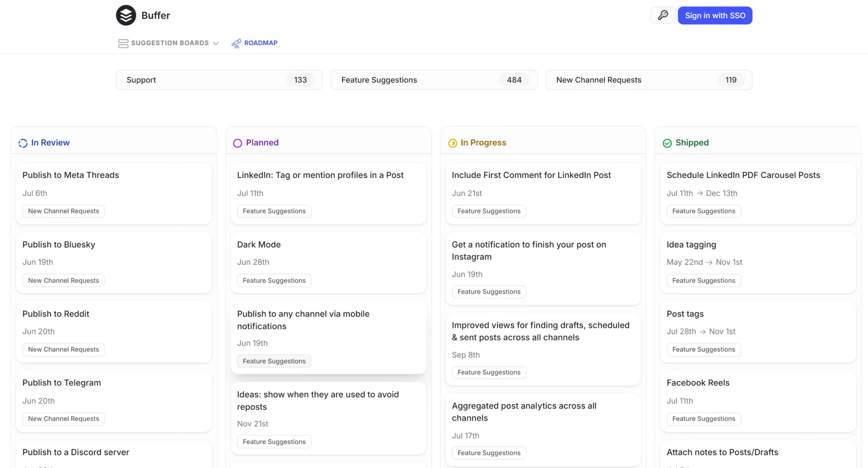Viewport: 868px width, 468px height.
Task: Click the Feature Suggestions tag under Dark Mode
Action: click(x=273, y=280)
